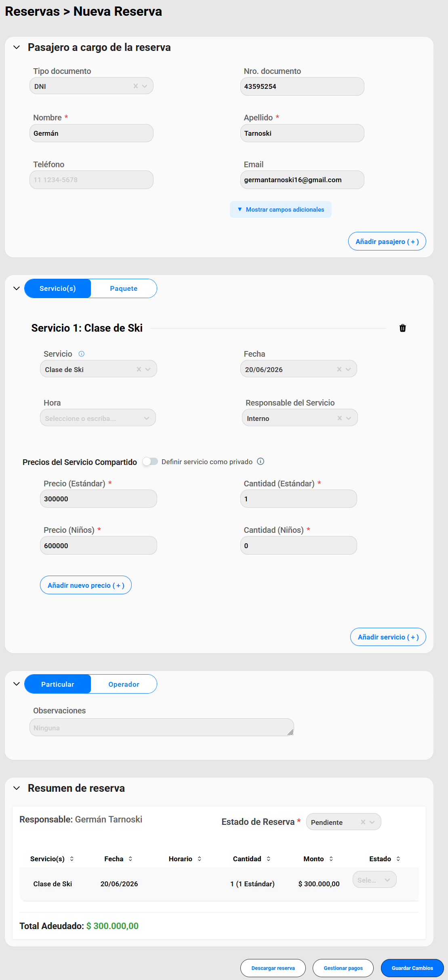Focus the Email input field

(302, 180)
